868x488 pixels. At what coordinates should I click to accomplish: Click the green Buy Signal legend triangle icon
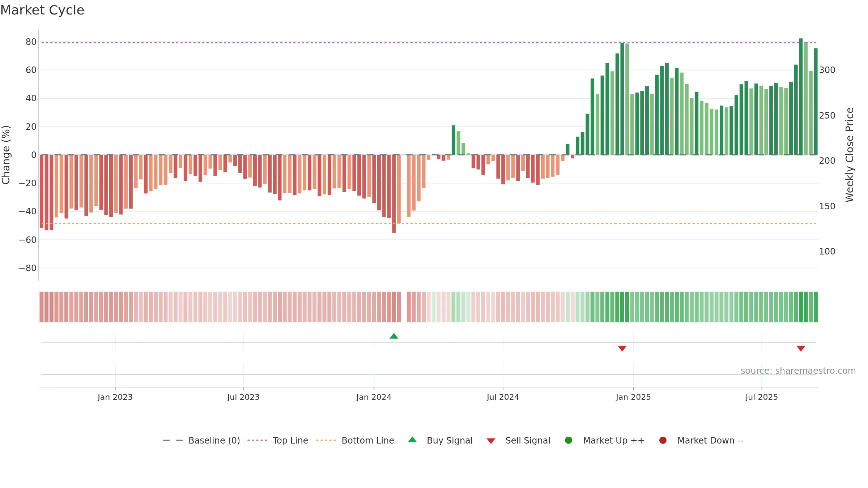pyautogui.click(x=412, y=440)
